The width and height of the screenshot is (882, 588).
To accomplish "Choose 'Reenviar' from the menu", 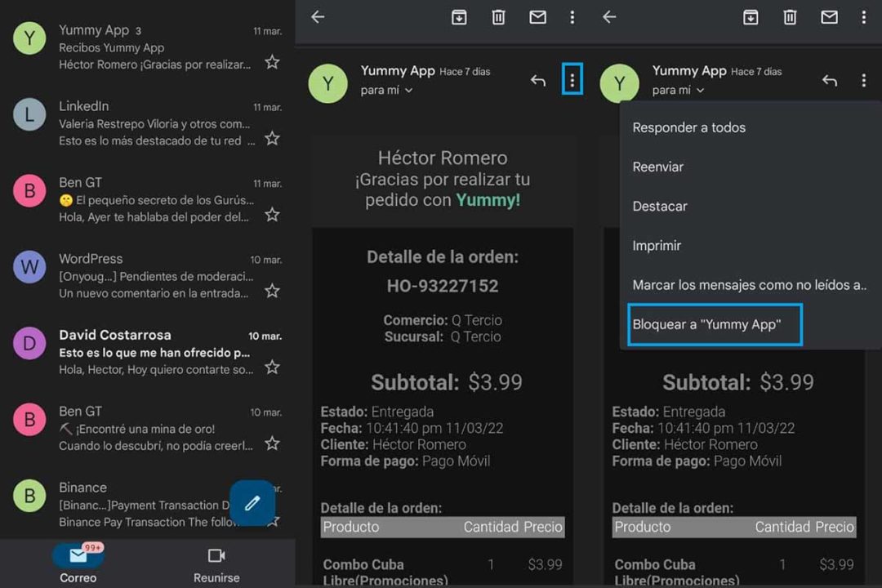I will [751, 167].
